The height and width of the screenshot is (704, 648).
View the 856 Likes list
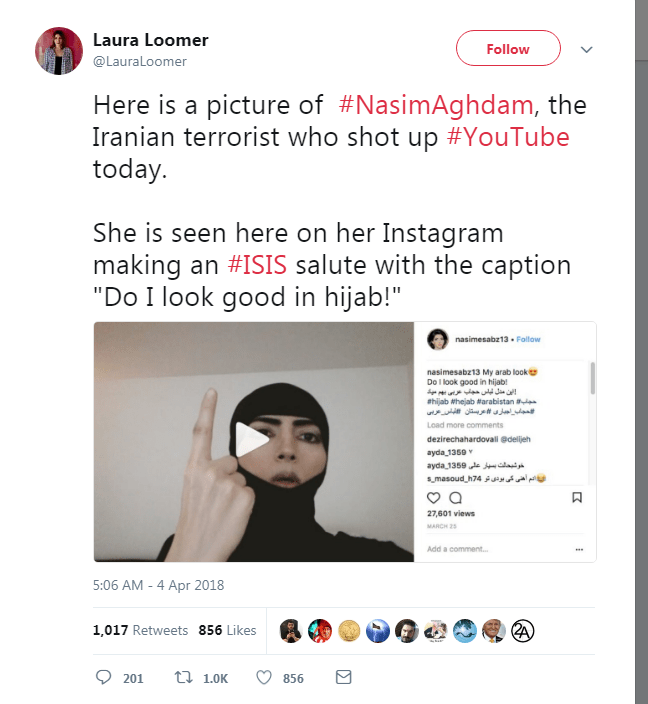point(227,630)
